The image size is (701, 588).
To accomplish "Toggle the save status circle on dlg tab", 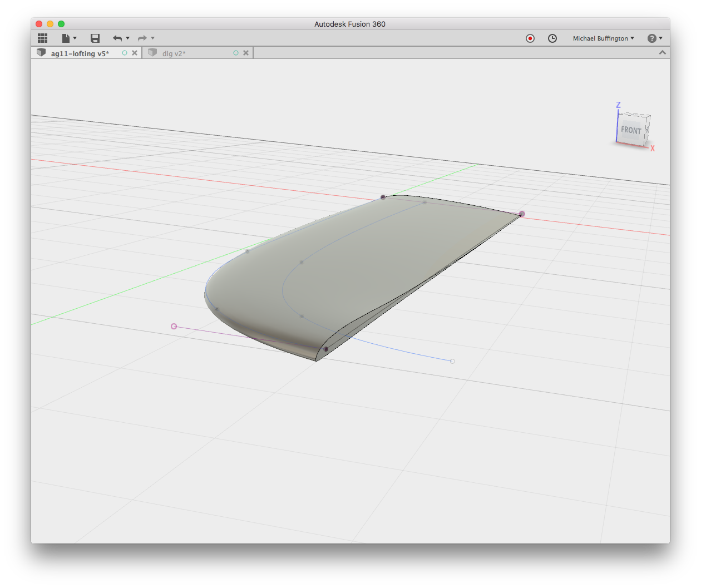I will pos(236,53).
